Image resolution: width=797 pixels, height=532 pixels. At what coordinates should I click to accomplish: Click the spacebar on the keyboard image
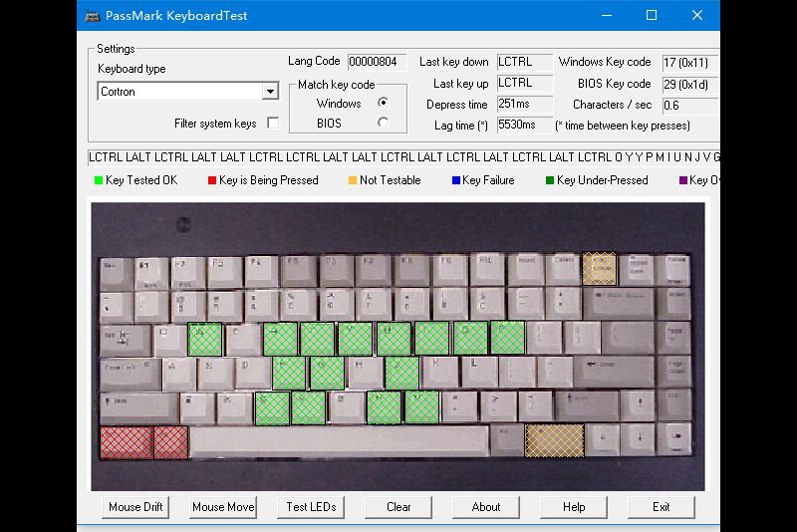click(x=339, y=441)
